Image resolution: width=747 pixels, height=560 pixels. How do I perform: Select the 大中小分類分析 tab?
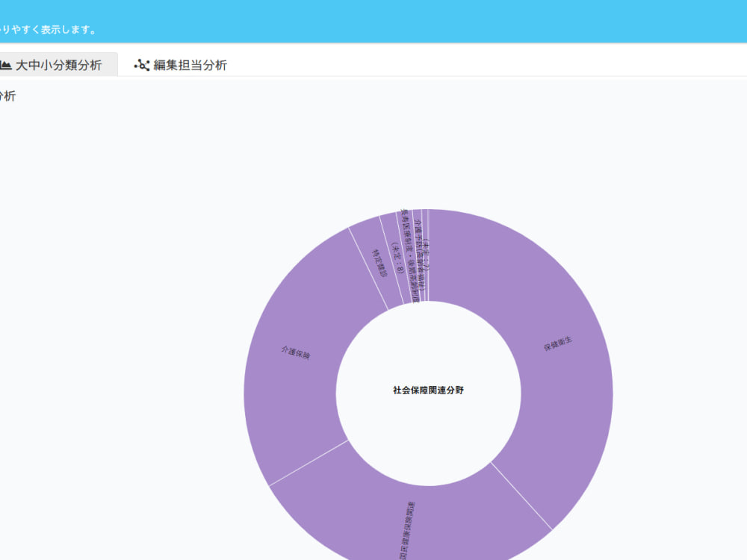[x=58, y=65]
